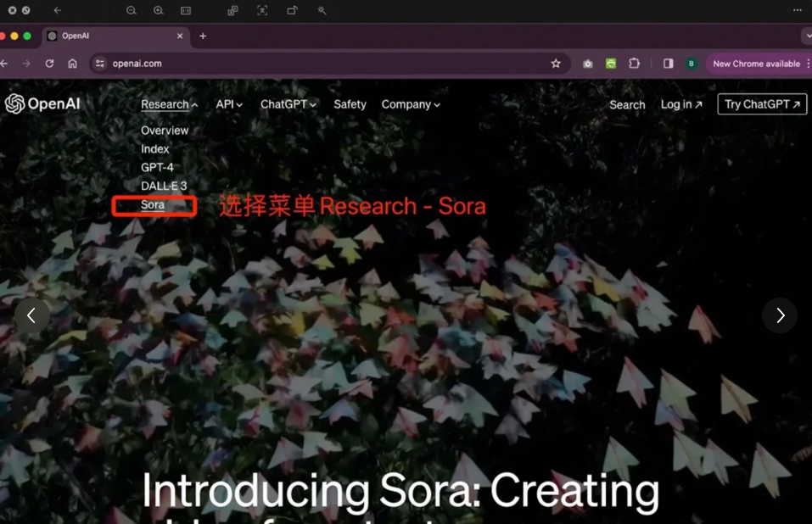The image size is (812, 524).
Task: Click the text recognition scan icon
Action: [x=262, y=10]
